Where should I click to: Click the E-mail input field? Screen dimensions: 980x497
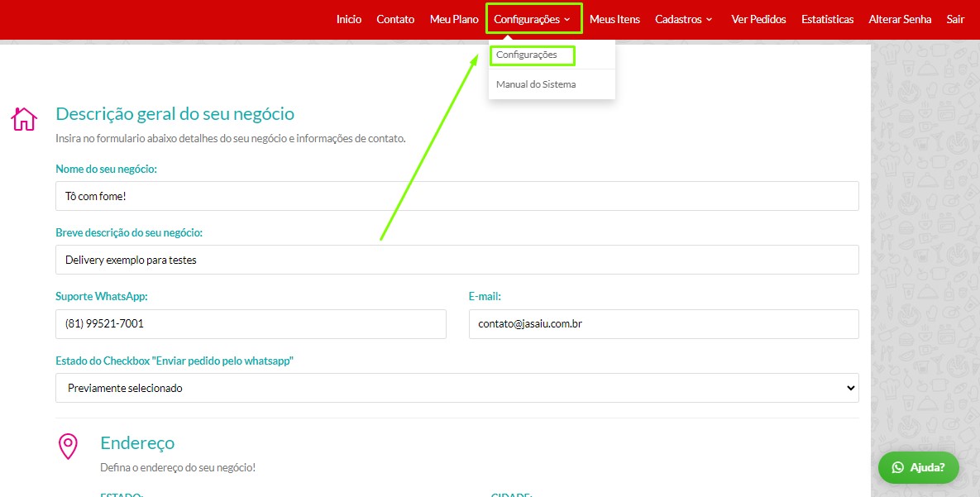point(663,324)
